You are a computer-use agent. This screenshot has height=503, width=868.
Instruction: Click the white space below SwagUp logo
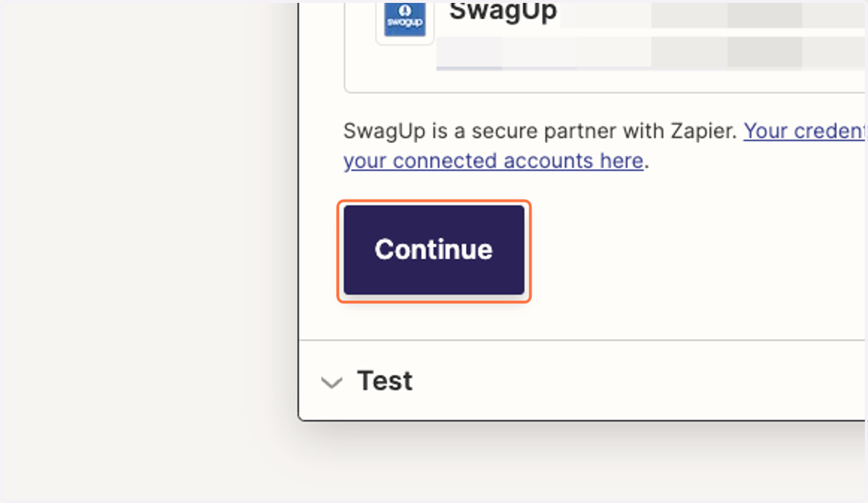point(405,69)
